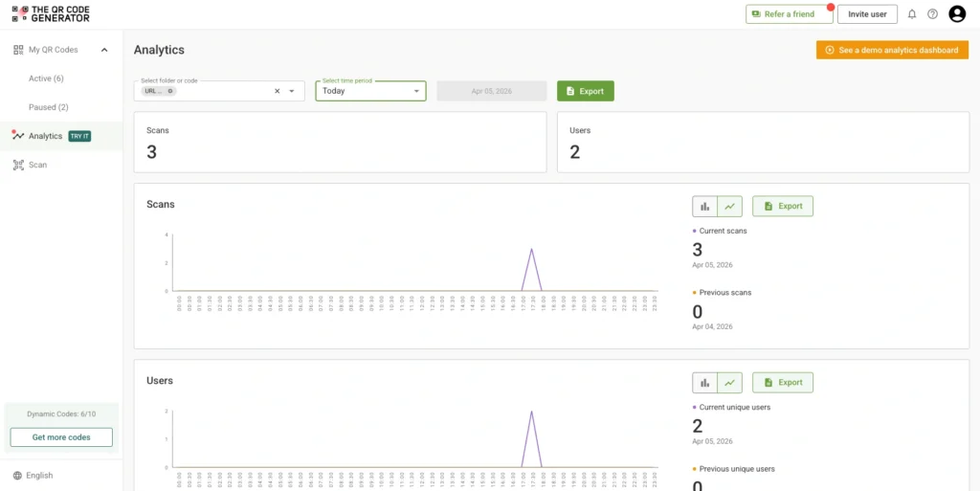
Task: Collapse the My QR Codes section
Action: click(x=104, y=50)
